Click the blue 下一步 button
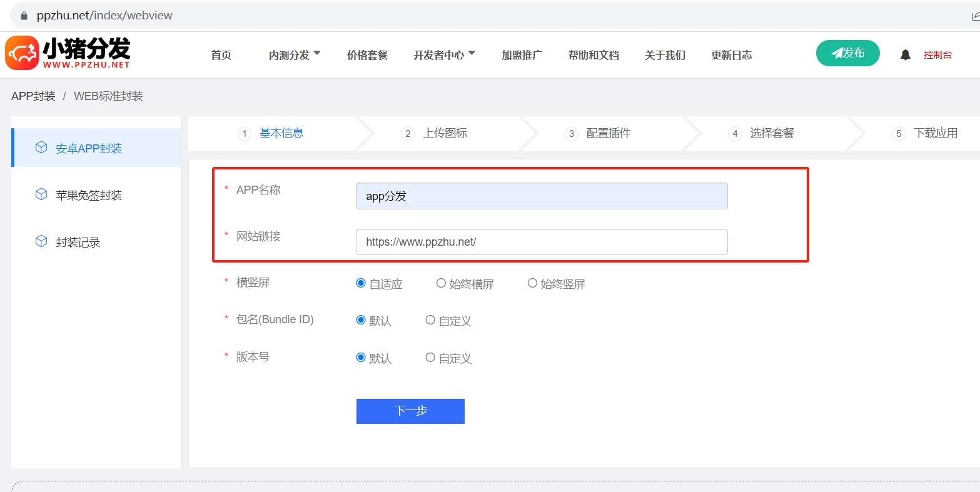Viewport: 980px width, 492px height. click(x=410, y=411)
